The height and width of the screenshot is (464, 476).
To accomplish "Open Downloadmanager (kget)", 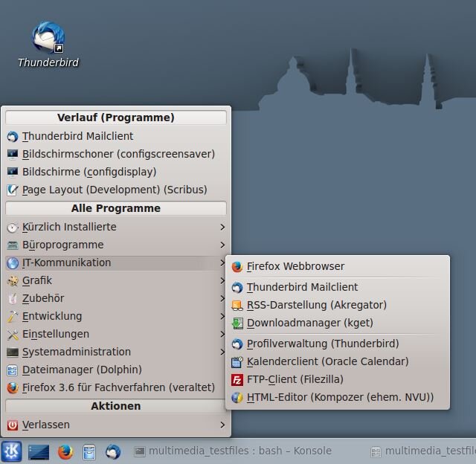I will click(x=338, y=323).
